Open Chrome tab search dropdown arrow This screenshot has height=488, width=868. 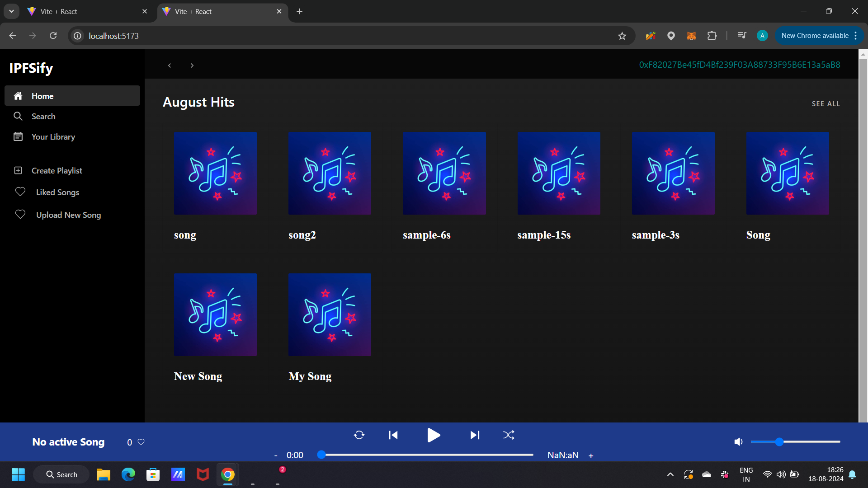click(x=11, y=11)
